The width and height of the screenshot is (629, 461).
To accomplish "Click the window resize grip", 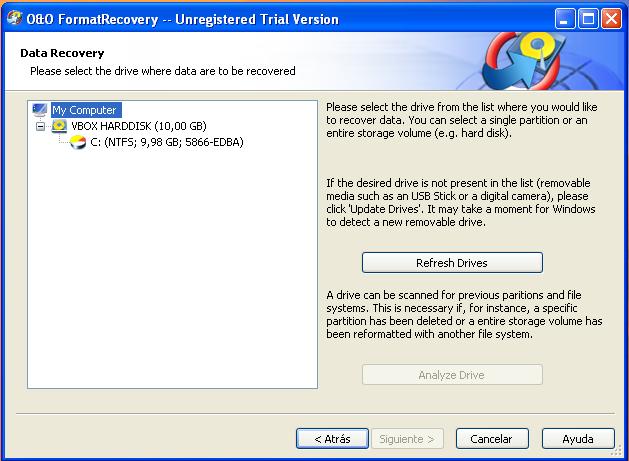I will (x=616, y=451).
